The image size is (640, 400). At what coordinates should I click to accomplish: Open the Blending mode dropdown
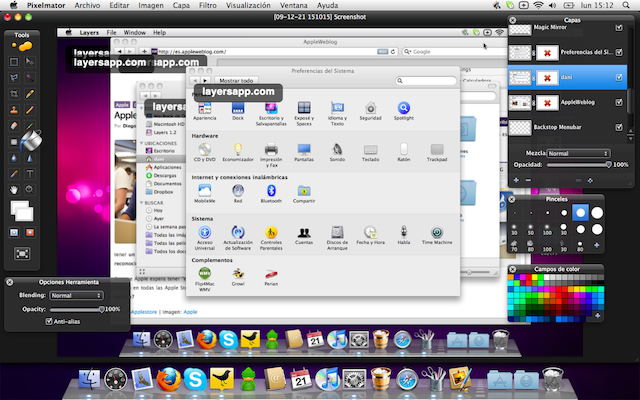(x=77, y=296)
